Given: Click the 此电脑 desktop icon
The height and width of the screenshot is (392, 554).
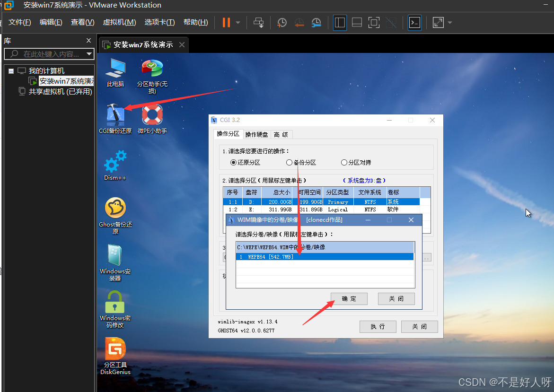Looking at the screenshot, I should [115, 73].
